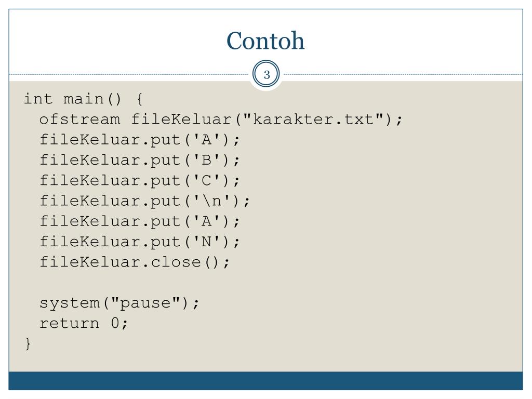
Task: Click the system("pause") line
Action: 119,303
